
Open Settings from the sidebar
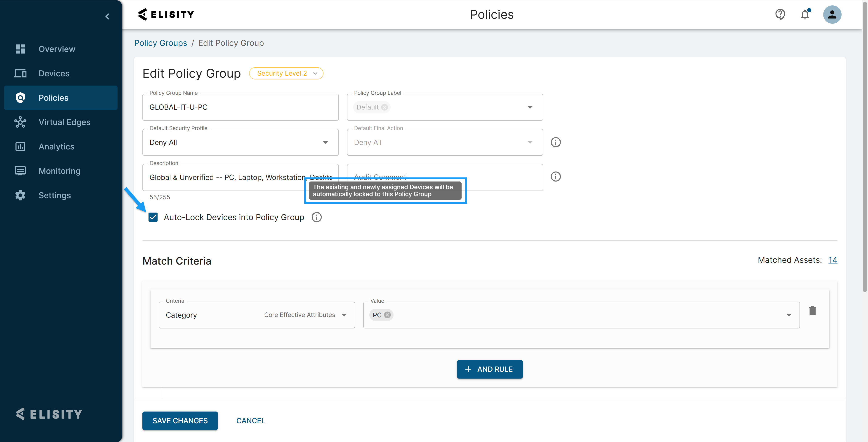(54, 195)
